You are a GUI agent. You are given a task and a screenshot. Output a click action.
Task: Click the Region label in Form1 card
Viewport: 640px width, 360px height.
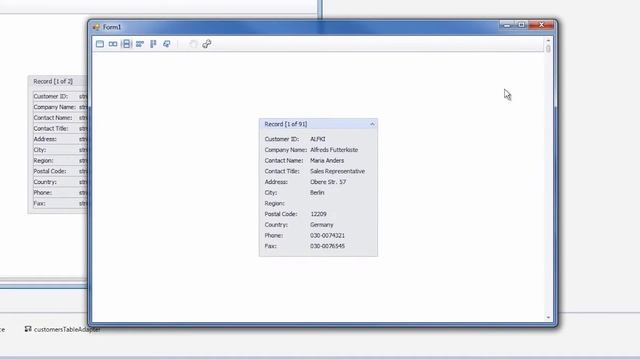275,203
